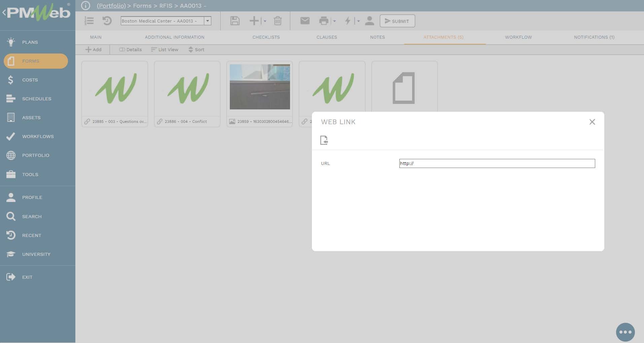
Task: Select FORMS in the sidebar
Action: [36, 61]
